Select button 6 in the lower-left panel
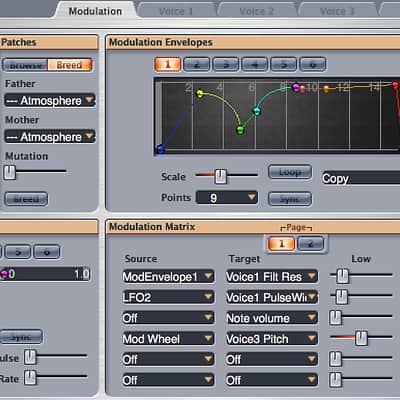400x400 pixels. tap(47, 252)
